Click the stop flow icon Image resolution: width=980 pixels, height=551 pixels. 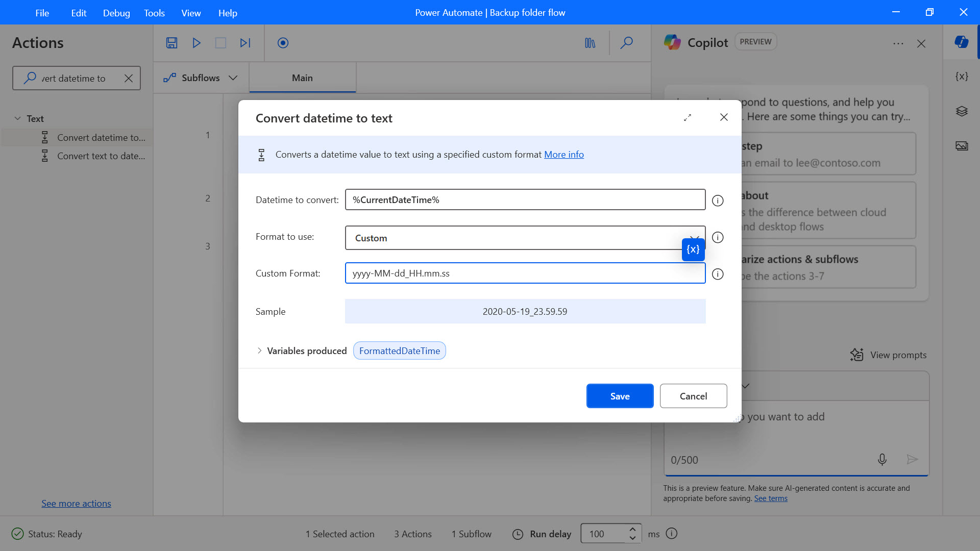point(220,43)
